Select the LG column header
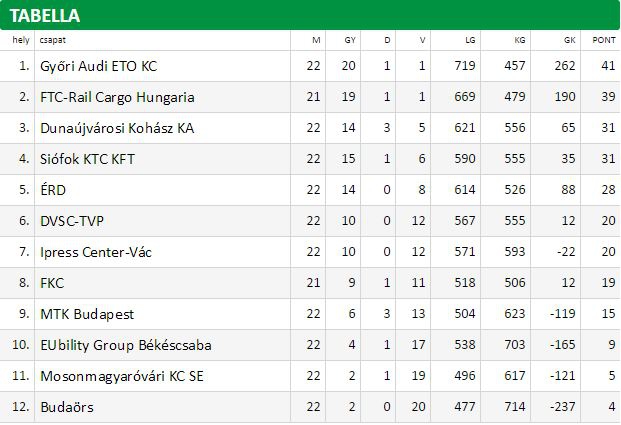 [x=470, y=40]
